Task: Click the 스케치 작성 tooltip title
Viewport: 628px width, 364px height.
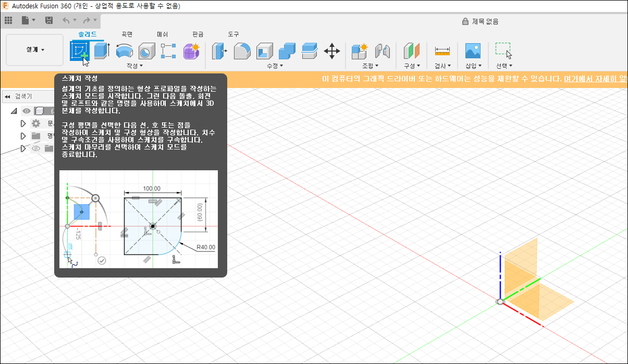Action: pos(80,78)
